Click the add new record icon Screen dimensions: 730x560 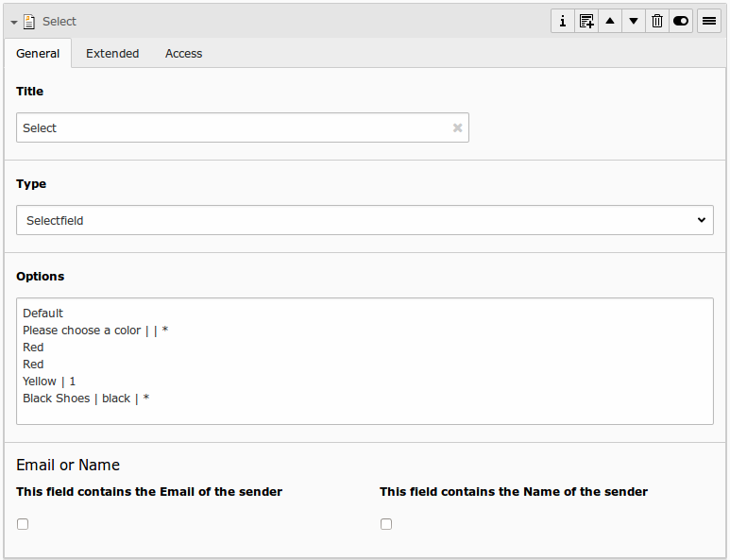[586, 21]
